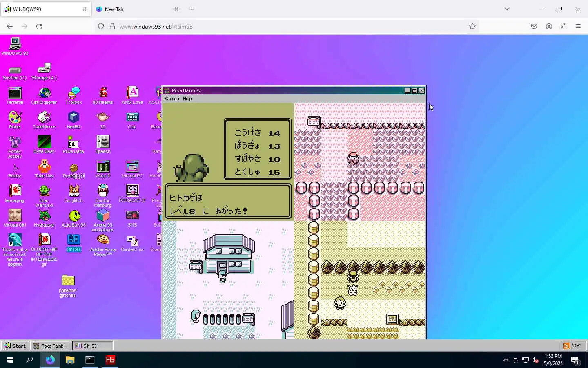588x368 pixels.
Task: Show hidden tray icons chevron
Action: (506, 360)
